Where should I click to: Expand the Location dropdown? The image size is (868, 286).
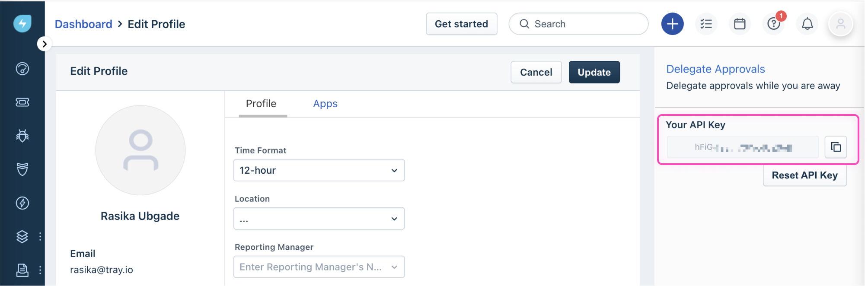tap(319, 219)
